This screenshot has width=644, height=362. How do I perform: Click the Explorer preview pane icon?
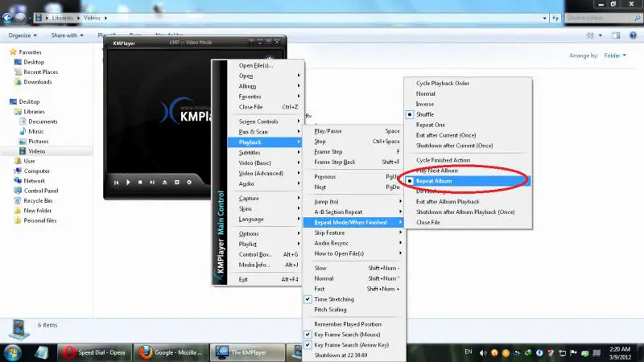(616, 35)
